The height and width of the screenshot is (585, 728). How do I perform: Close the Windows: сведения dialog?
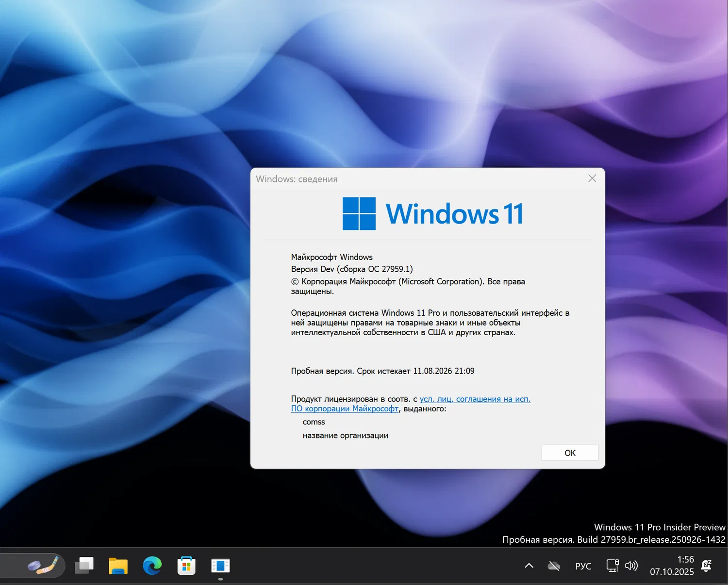[592, 179]
